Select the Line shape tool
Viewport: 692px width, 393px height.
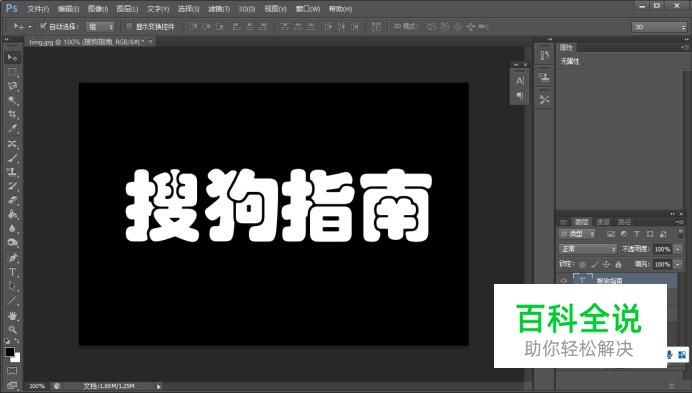tap(12, 300)
